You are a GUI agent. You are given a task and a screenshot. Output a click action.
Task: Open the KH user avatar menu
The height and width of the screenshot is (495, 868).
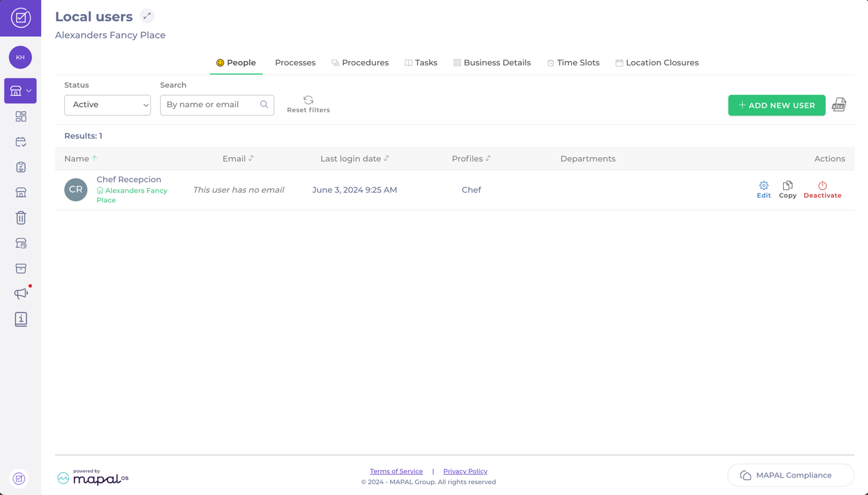tap(21, 57)
